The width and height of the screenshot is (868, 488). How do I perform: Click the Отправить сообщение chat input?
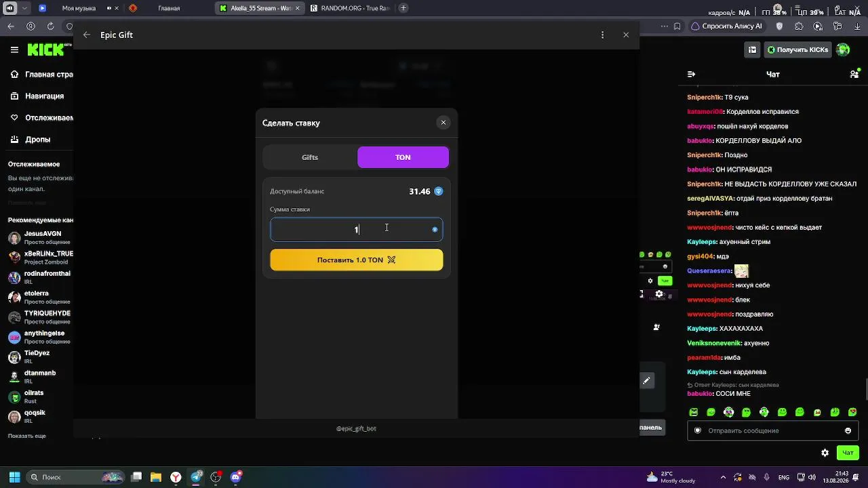772,430
